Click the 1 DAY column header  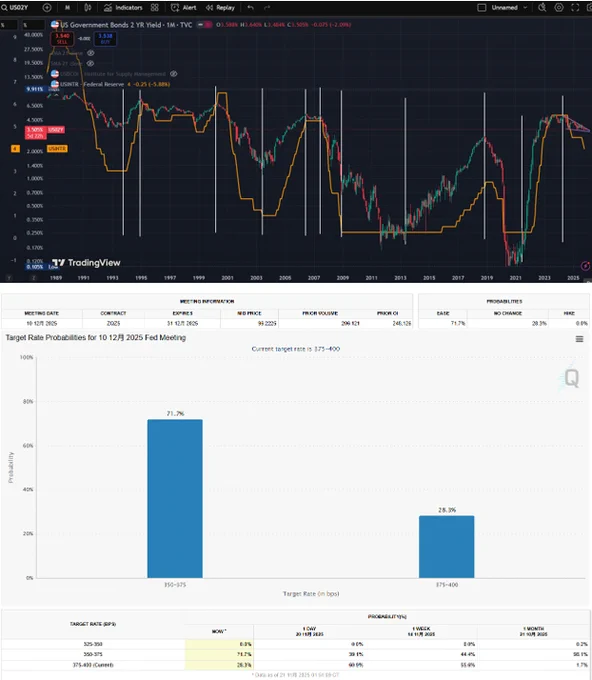click(x=310, y=631)
